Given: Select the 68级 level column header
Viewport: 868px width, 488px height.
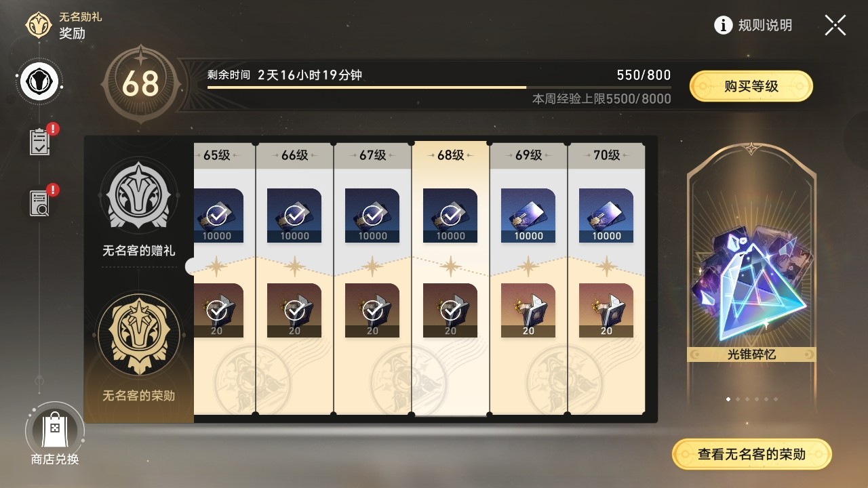Looking at the screenshot, I should click(x=450, y=155).
